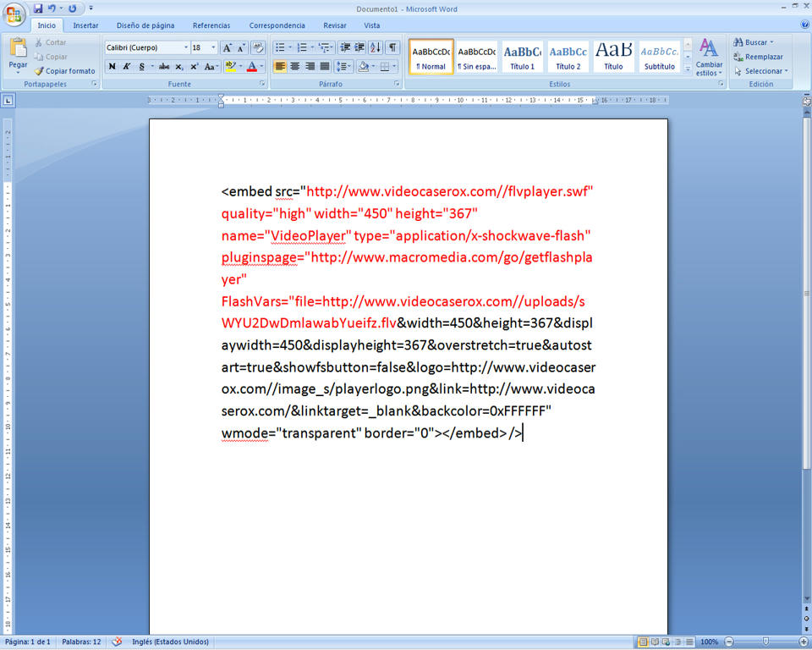The image size is (812, 650).
Task: Apply the Título 1 style
Action: point(523,57)
